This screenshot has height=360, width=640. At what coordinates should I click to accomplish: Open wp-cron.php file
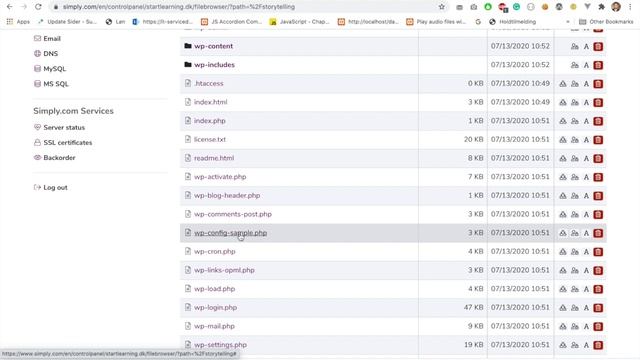[x=215, y=251]
